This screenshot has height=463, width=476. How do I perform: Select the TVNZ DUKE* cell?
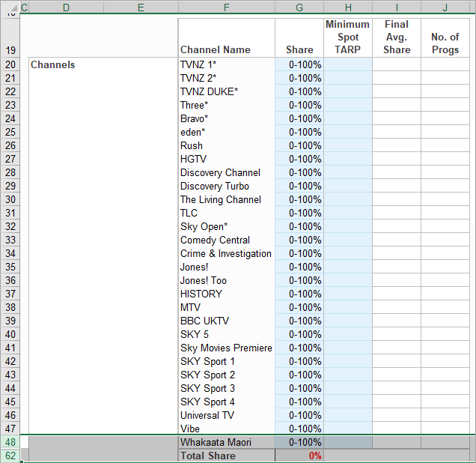click(x=227, y=91)
